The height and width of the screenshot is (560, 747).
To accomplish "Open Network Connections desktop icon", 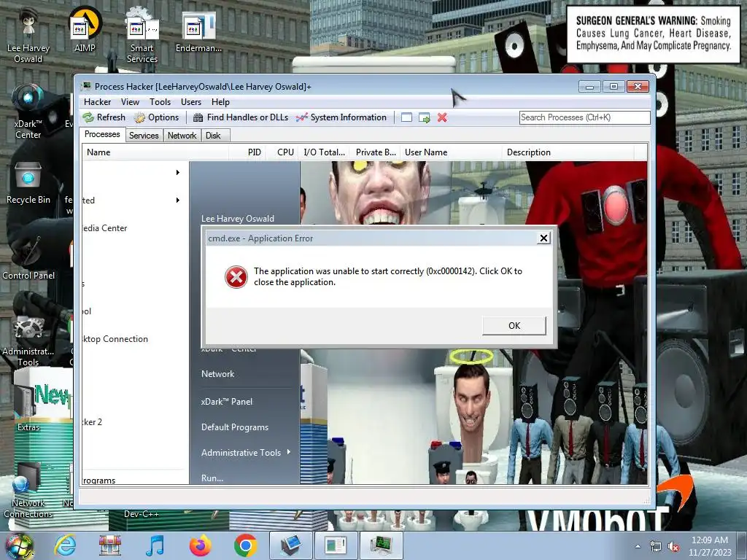I will tap(28, 491).
